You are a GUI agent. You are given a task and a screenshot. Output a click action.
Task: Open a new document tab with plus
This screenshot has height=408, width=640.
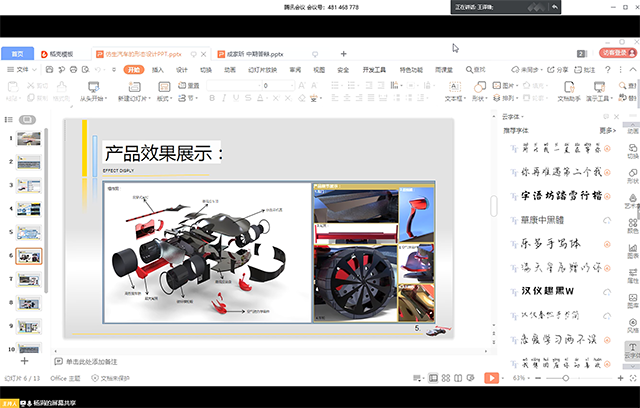pos(343,53)
